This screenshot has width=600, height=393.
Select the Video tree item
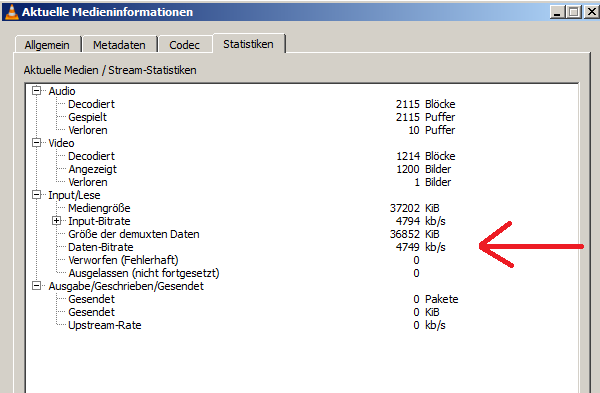(x=61, y=143)
